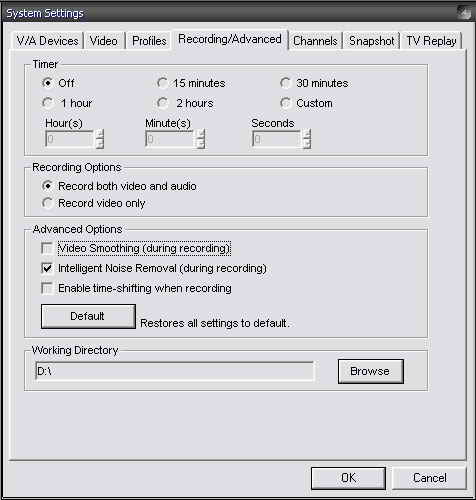Image resolution: width=476 pixels, height=500 pixels.
Task: Choose the 2 hours timer radio button
Action: click(x=185, y=103)
